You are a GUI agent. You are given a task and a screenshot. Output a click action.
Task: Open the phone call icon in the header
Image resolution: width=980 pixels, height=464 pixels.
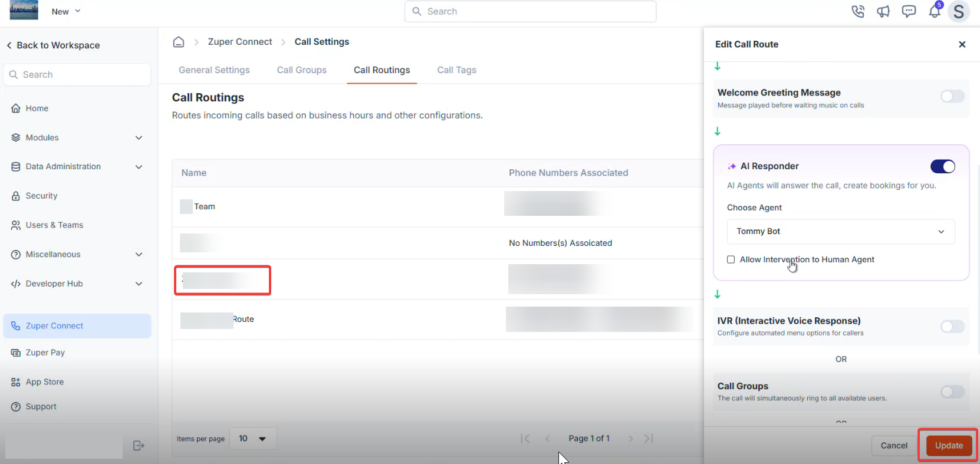pyautogui.click(x=858, y=11)
